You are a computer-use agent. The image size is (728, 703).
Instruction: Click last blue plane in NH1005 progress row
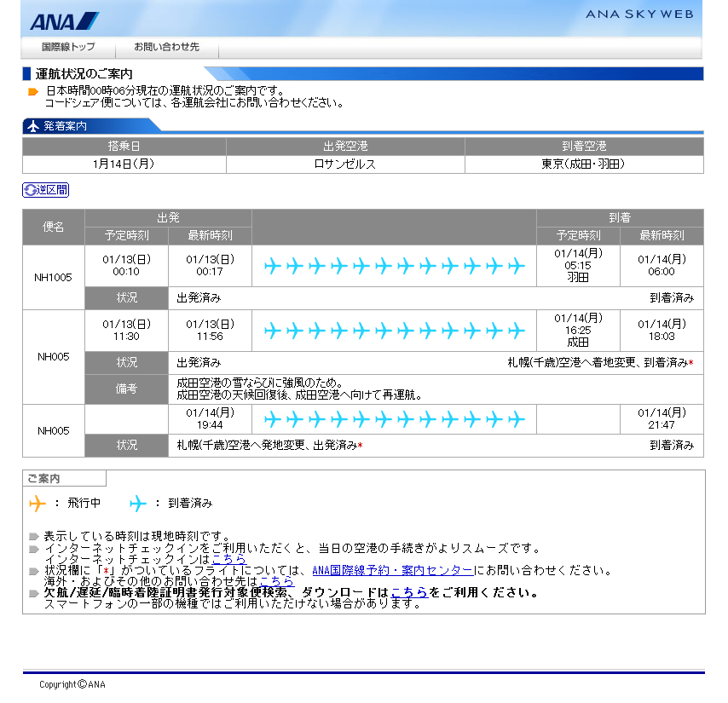(x=517, y=266)
